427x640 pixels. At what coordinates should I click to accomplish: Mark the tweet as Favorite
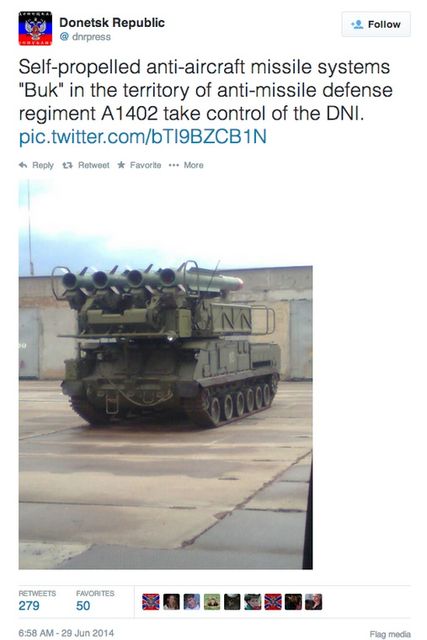point(139,165)
